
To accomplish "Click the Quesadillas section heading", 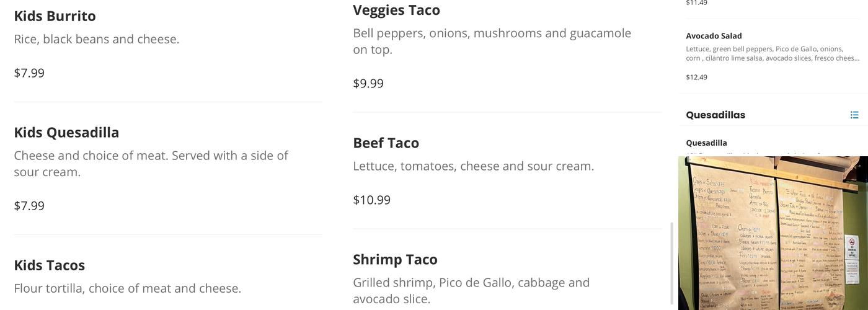I will tap(715, 115).
